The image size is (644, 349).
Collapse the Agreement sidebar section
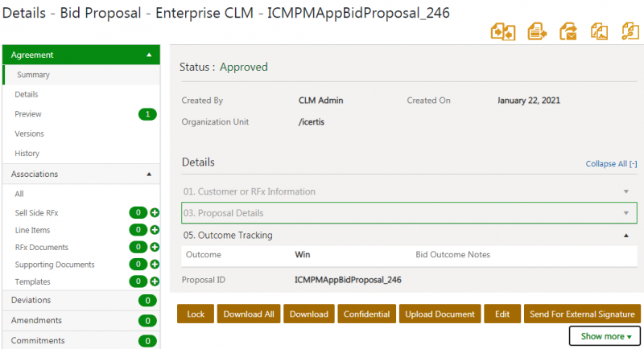[148, 55]
